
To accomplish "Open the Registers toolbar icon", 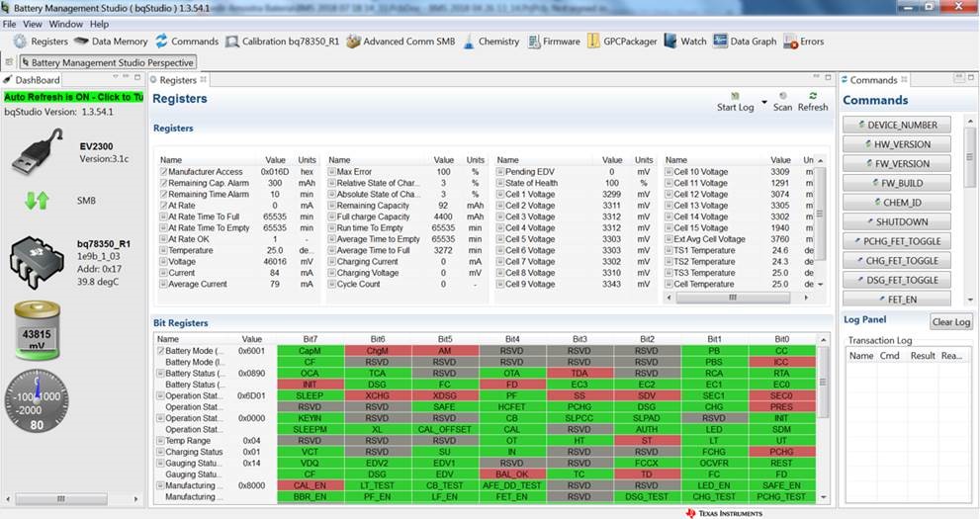I will [20, 42].
